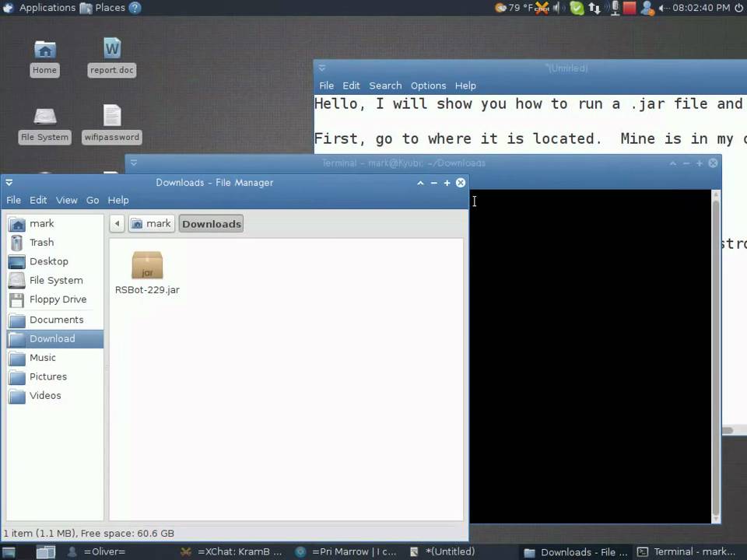747x560 pixels.
Task: Switch to XChat: KramB taskbar window
Action: click(233, 552)
